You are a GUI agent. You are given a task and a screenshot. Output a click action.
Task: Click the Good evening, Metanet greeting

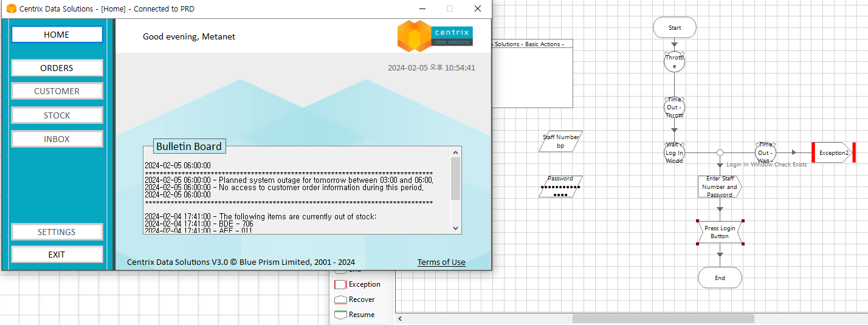(x=189, y=36)
